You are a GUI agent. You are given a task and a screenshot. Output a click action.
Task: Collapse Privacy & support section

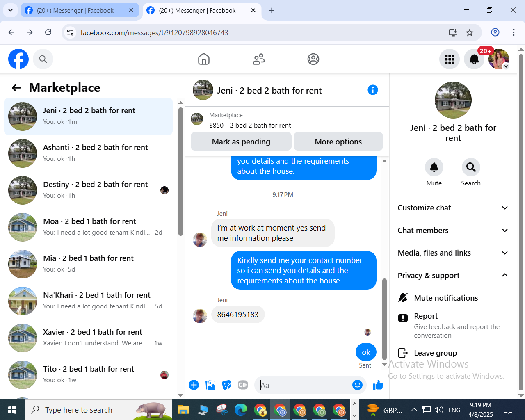(x=453, y=276)
